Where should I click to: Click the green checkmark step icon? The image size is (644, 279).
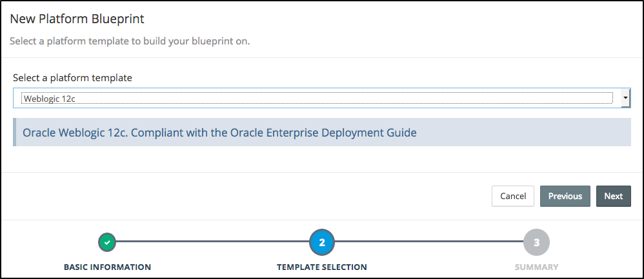pyautogui.click(x=107, y=242)
